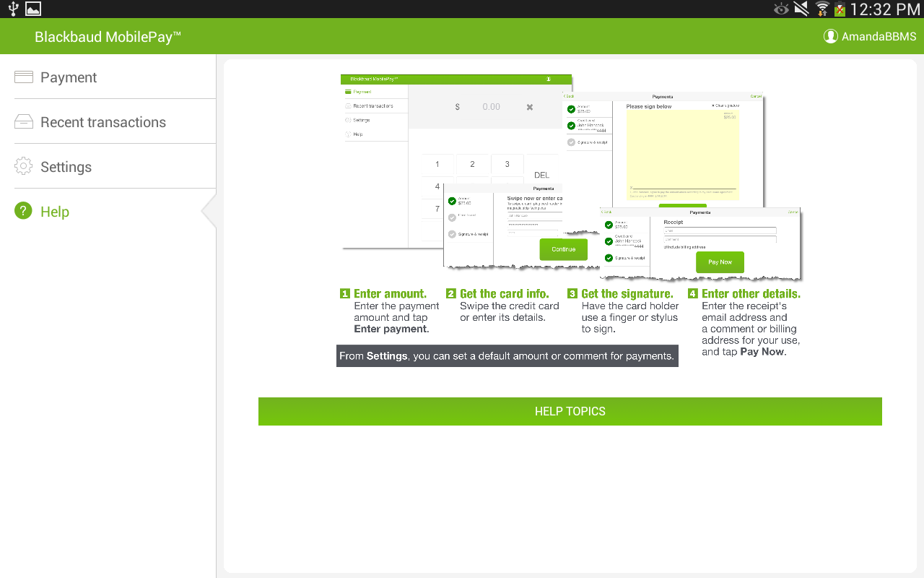
Task: Tap the "Enter amount." step heading
Action: pos(391,293)
